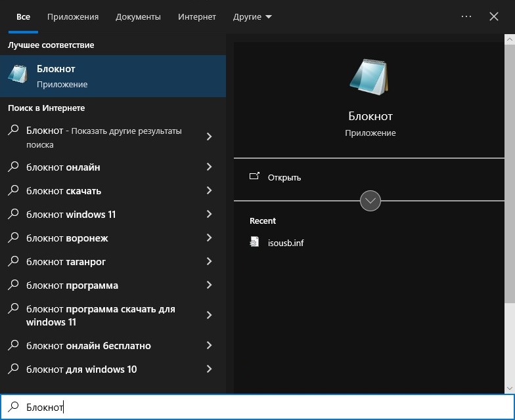Screen dimensions: 515x420
Task: Search web for блокнот таганрог
Action: (113, 261)
